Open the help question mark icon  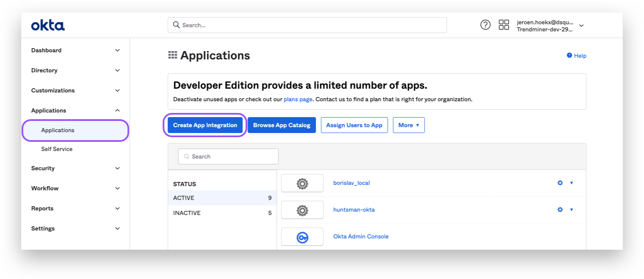(x=485, y=25)
